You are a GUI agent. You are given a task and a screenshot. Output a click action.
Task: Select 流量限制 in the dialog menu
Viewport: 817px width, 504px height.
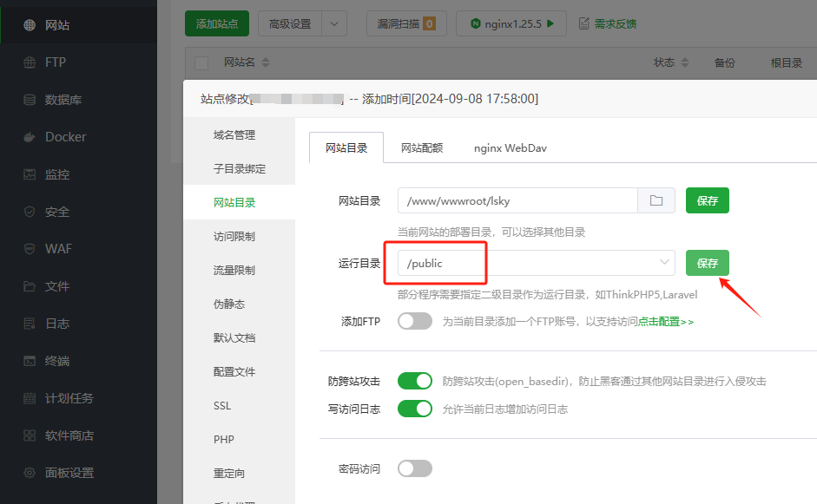coord(239,271)
